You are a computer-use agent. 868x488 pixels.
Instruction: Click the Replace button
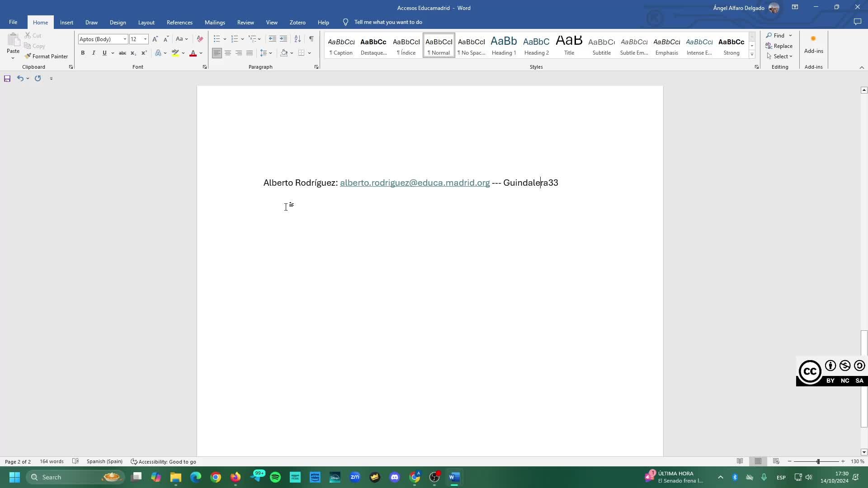779,46
